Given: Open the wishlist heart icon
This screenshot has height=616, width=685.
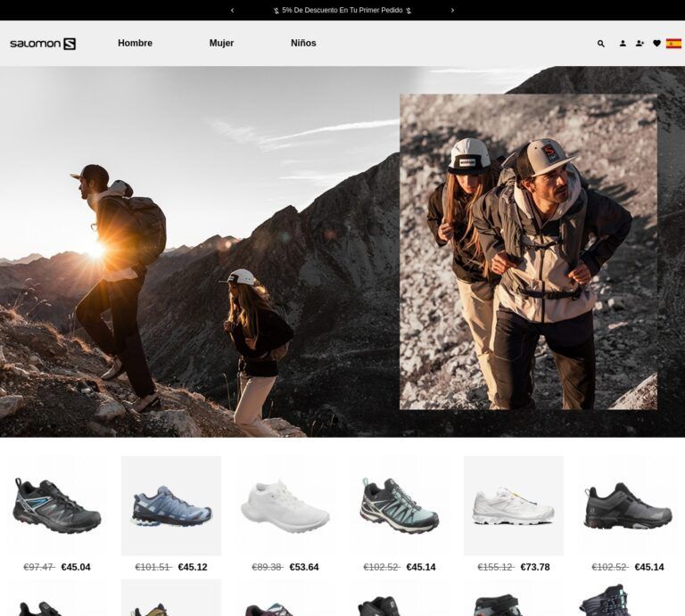Looking at the screenshot, I should (656, 43).
